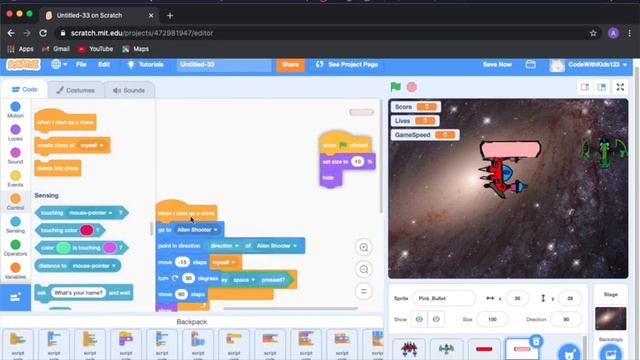The height and width of the screenshot is (360, 640).
Task: Delete the selected Pink_Bullet sprite
Action: 536,341
